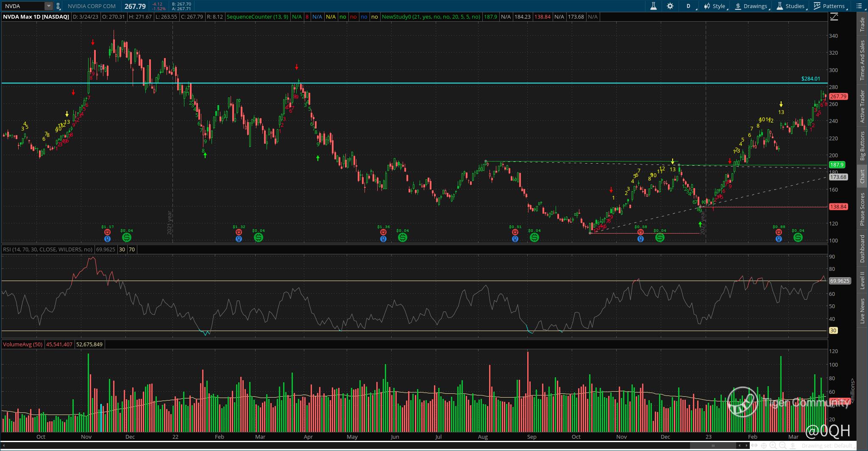The image size is (868, 451).
Task: Click the scroll left arrow on the time axis
Action: pos(740,445)
